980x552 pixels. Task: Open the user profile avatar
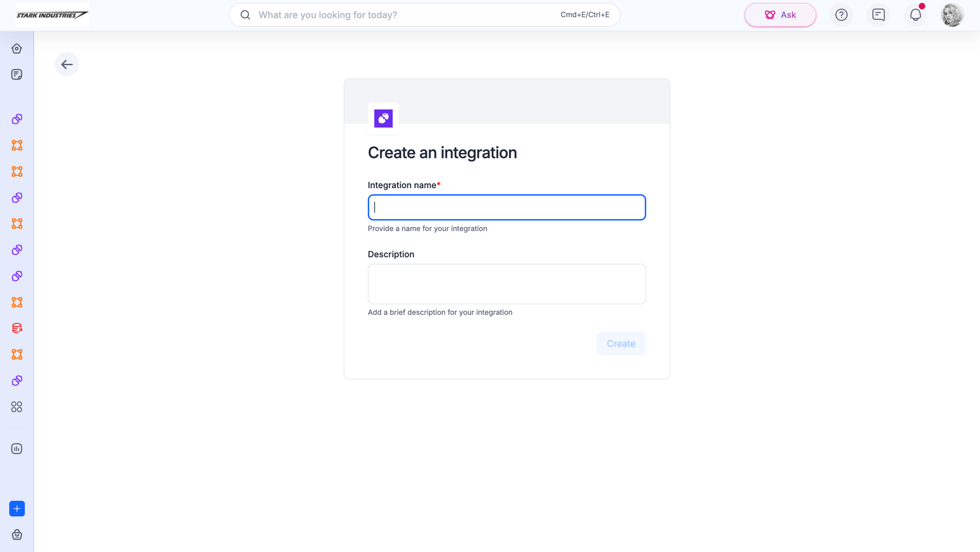tap(952, 15)
